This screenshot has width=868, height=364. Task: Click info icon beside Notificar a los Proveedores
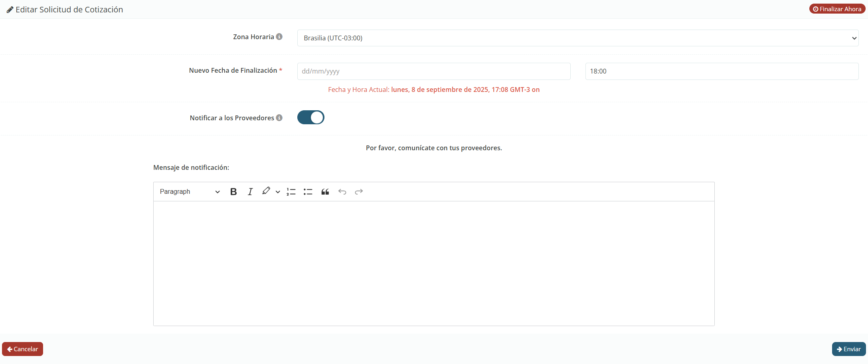point(279,118)
